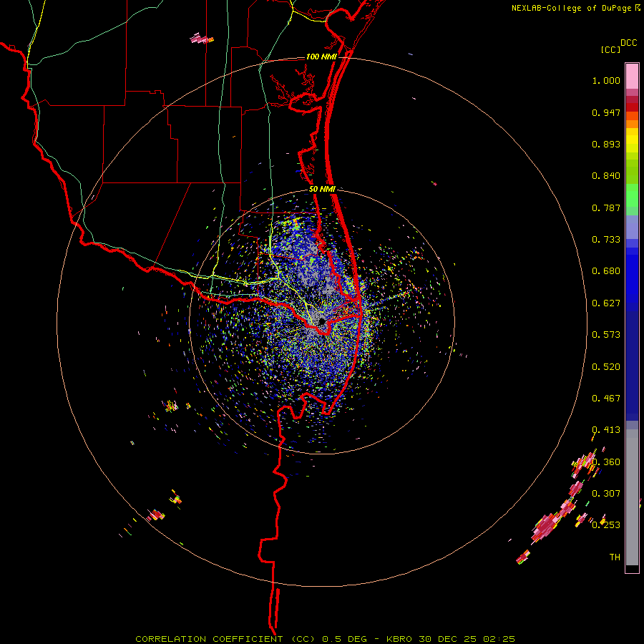The image size is (644, 644).
Task: Select the 0.893 legend value
Action: click(x=606, y=144)
